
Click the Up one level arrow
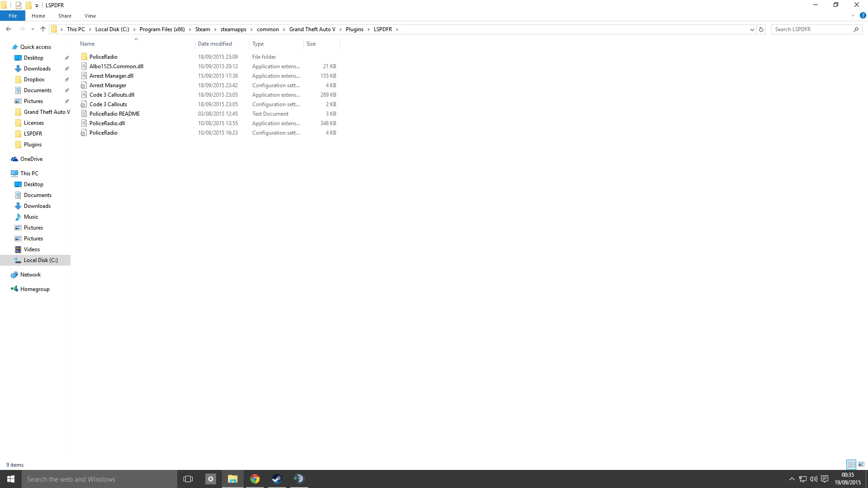click(x=43, y=29)
